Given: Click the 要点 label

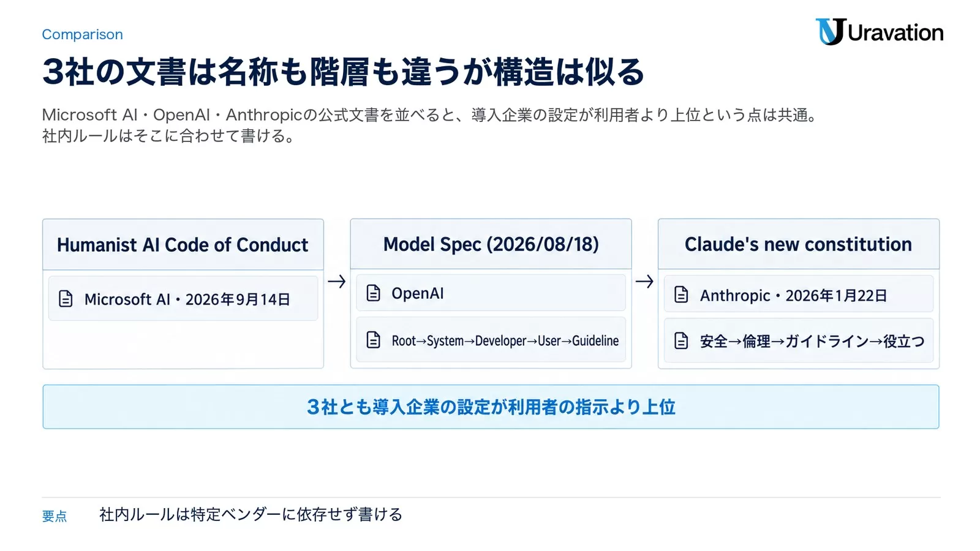Looking at the screenshot, I should [x=55, y=516].
